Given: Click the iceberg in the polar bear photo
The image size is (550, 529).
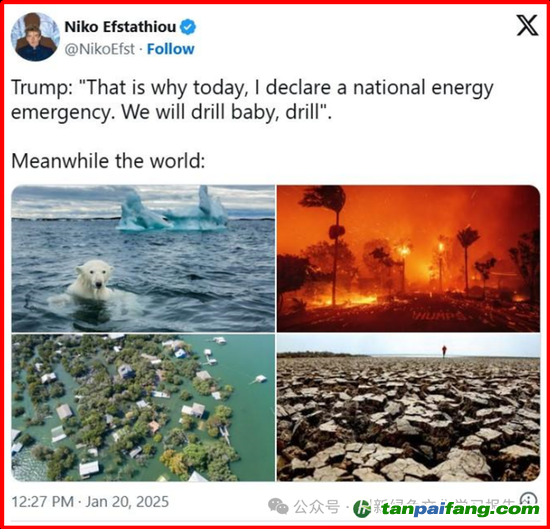Looking at the screenshot, I should 172,210.
